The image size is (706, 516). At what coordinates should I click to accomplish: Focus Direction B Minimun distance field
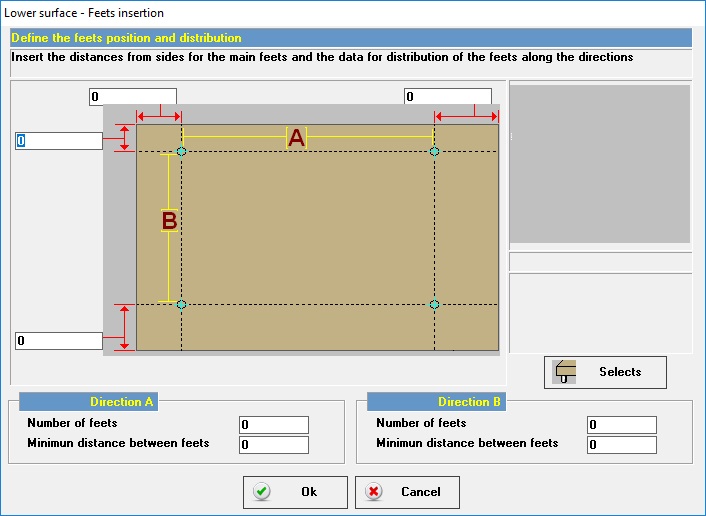coord(622,445)
